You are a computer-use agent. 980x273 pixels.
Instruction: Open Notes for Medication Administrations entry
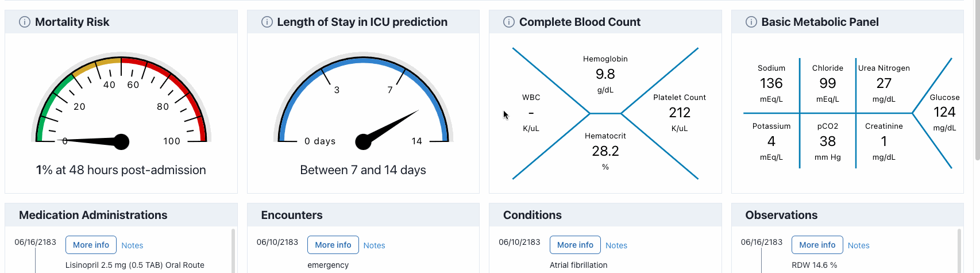(132, 245)
